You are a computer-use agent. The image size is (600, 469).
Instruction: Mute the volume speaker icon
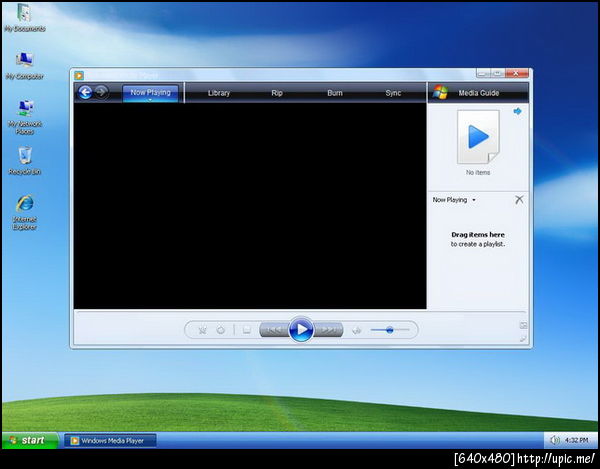click(356, 330)
